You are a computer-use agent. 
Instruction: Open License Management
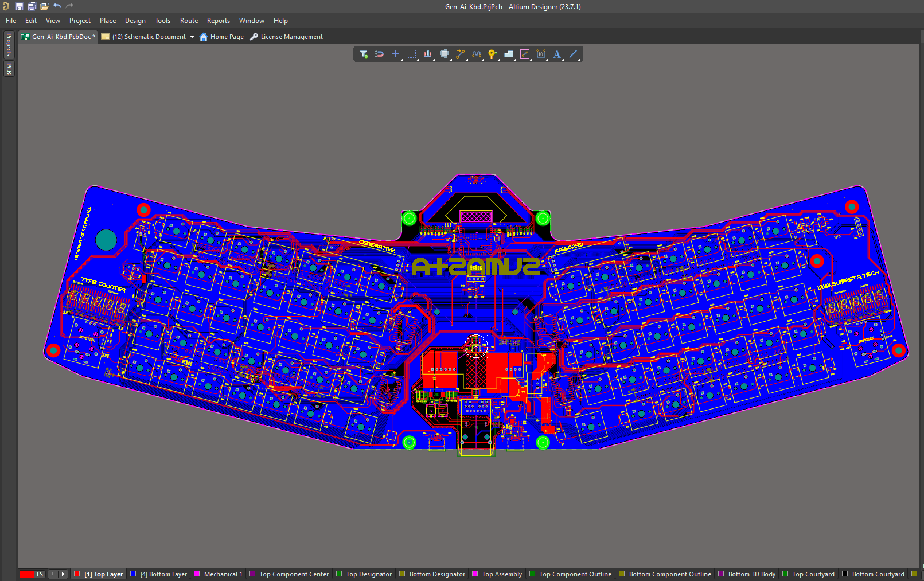pyautogui.click(x=286, y=37)
